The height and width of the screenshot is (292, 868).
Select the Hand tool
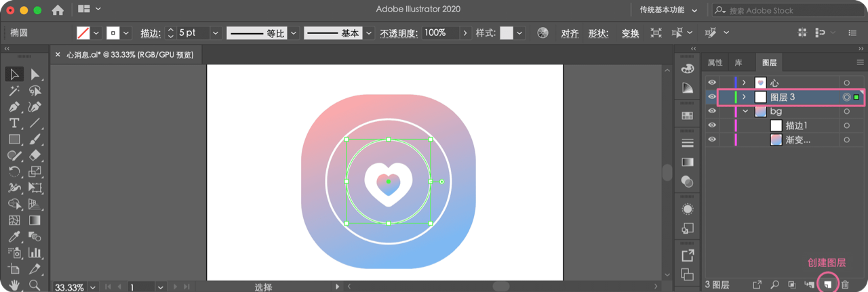point(14,285)
